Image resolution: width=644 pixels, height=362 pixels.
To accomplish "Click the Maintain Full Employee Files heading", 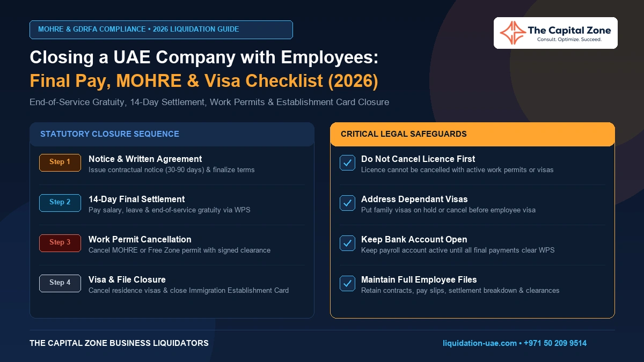I will (x=419, y=280).
